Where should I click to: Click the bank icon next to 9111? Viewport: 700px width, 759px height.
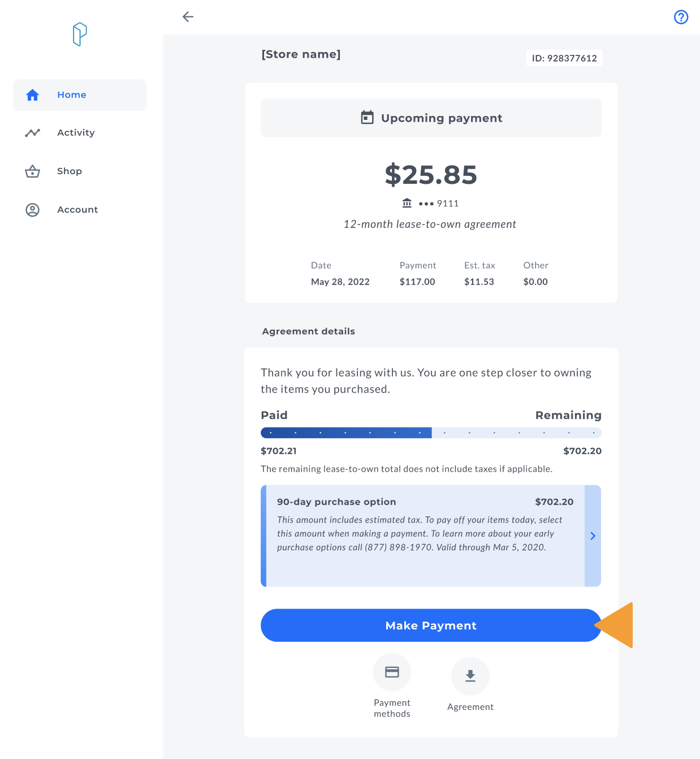pyautogui.click(x=407, y=203)
